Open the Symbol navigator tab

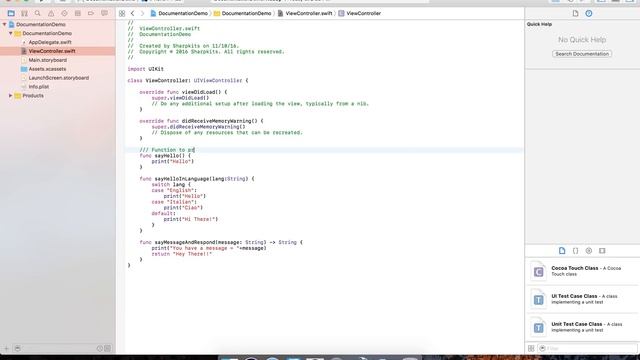[x=24, y=13]
